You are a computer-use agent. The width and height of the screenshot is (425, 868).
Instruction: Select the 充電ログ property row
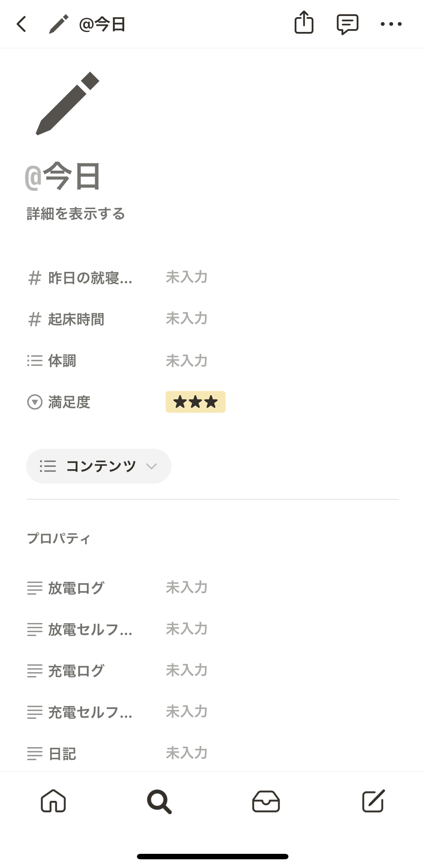pyautogui.click(x=76, y=671)
